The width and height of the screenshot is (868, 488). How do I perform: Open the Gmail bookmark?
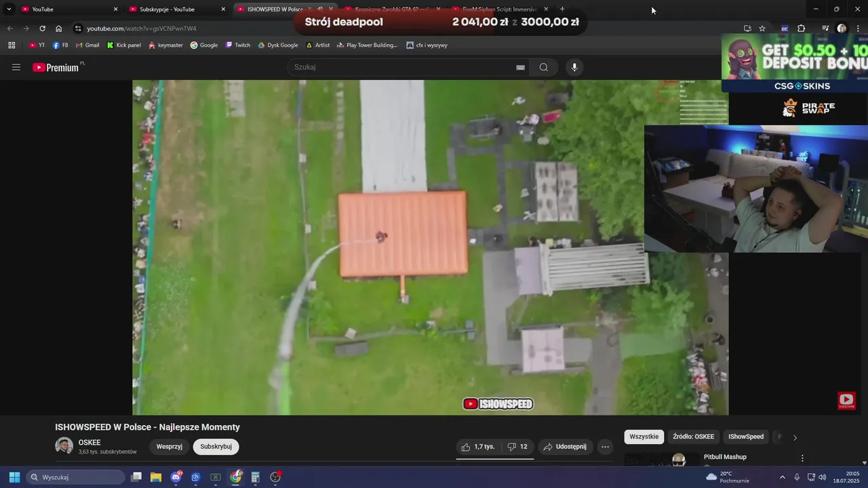[87, 45]
